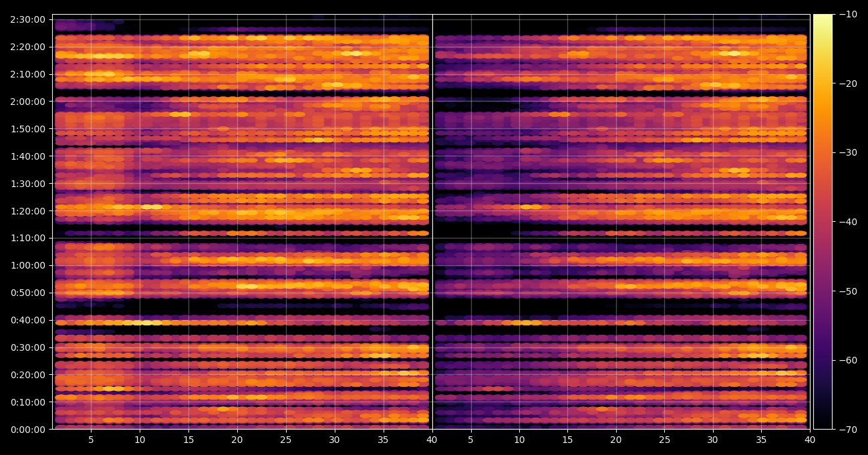Image resolution: width=868 pixels, height=455 pixels.
Task: Select the 2:10:00 y-axis tick label
Action: pyautogui.click(x=28, y=74)
